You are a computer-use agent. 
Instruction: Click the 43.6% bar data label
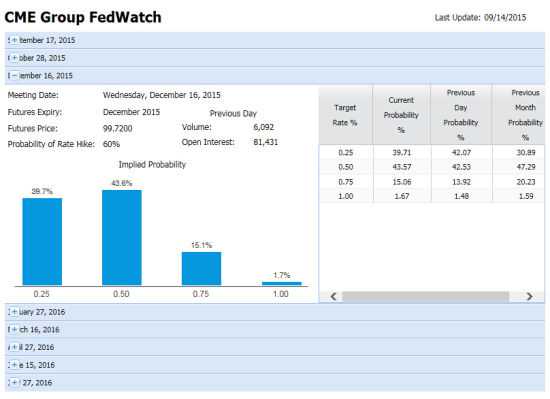(x=122, y=183)
